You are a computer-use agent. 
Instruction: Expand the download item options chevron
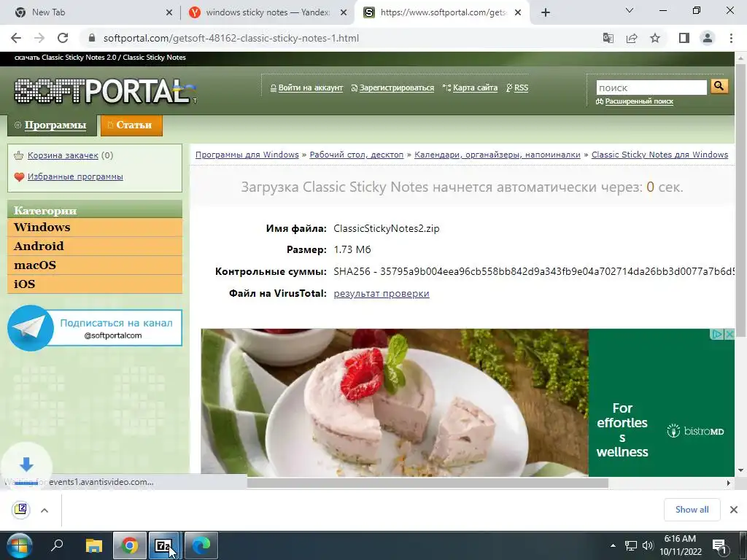(44, 510)
